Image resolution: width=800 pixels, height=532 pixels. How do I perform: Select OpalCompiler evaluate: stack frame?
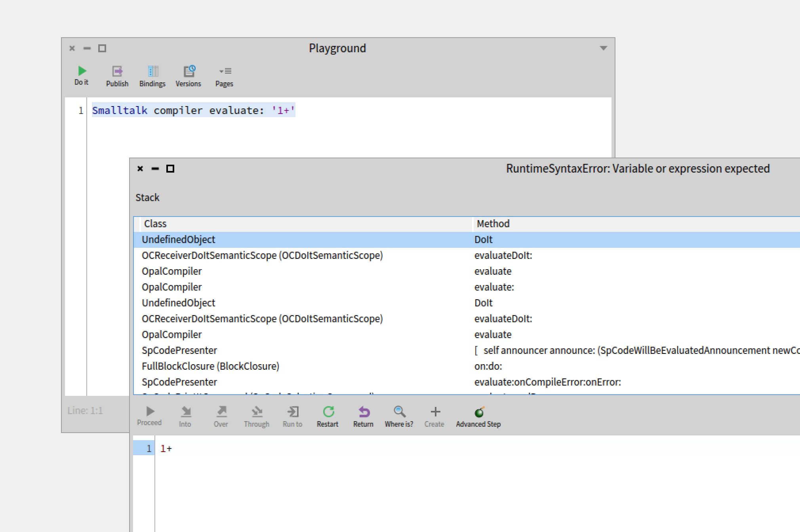172,287
